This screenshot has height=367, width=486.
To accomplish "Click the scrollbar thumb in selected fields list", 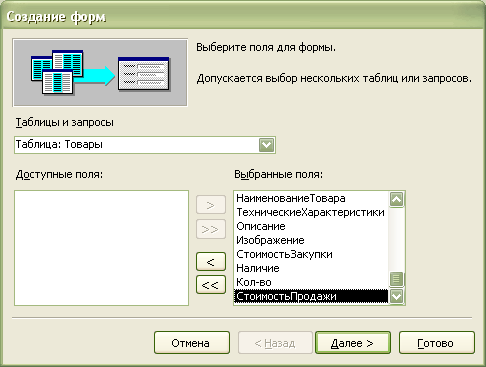I will tap(397, 279).
